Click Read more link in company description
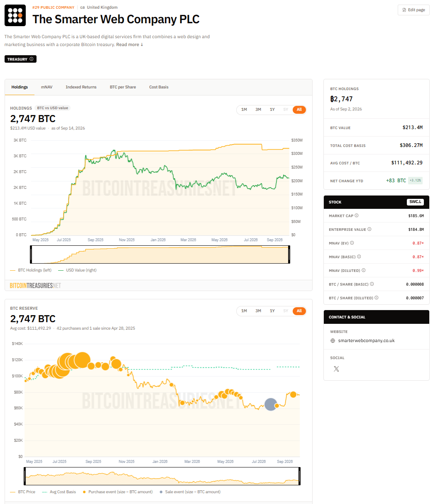The image size is (433, 504). pos(130,44)
